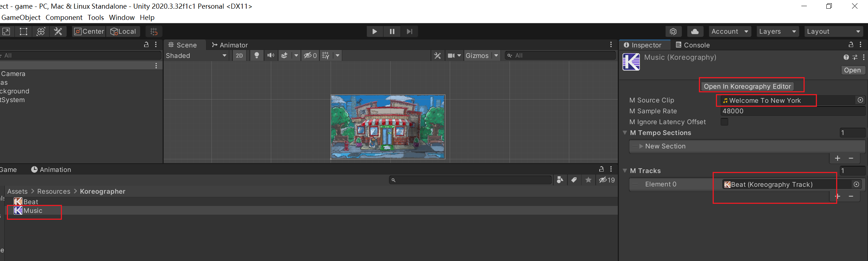868x261 pixels.
Task: Click Open button in Inspector header
Action: coord(852,70)
